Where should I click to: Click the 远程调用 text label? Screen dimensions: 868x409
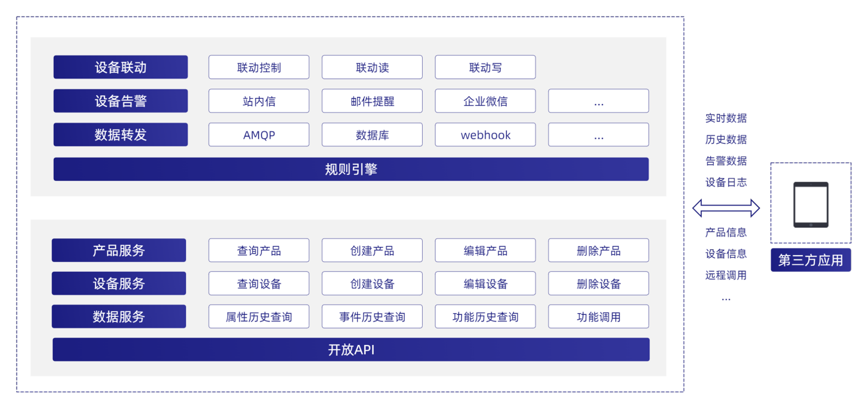click(x=726, y=275)
